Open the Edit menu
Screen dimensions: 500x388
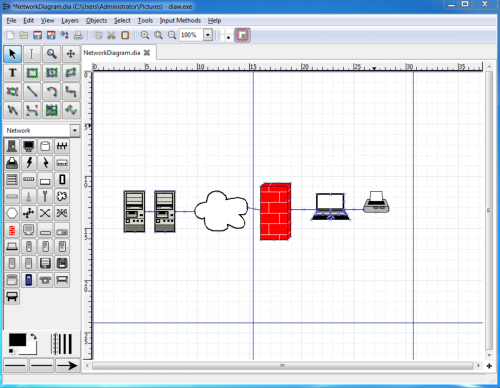click(x=29, y=21)
